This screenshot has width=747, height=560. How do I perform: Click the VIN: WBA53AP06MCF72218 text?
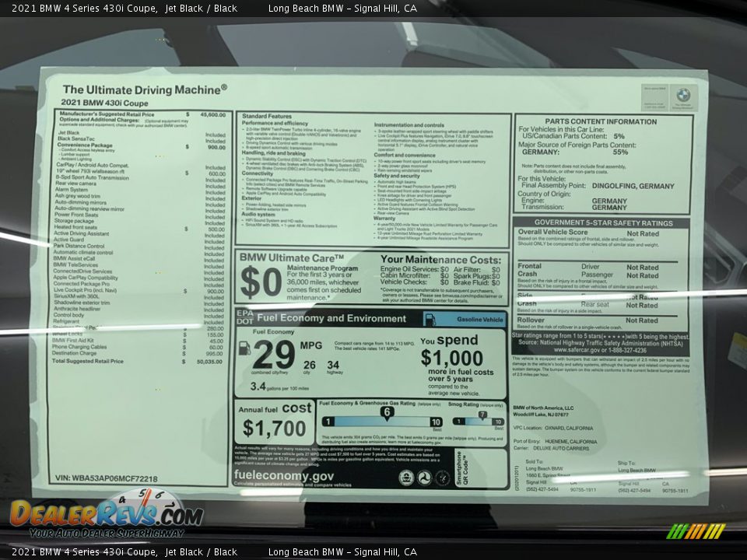[107, 478]
